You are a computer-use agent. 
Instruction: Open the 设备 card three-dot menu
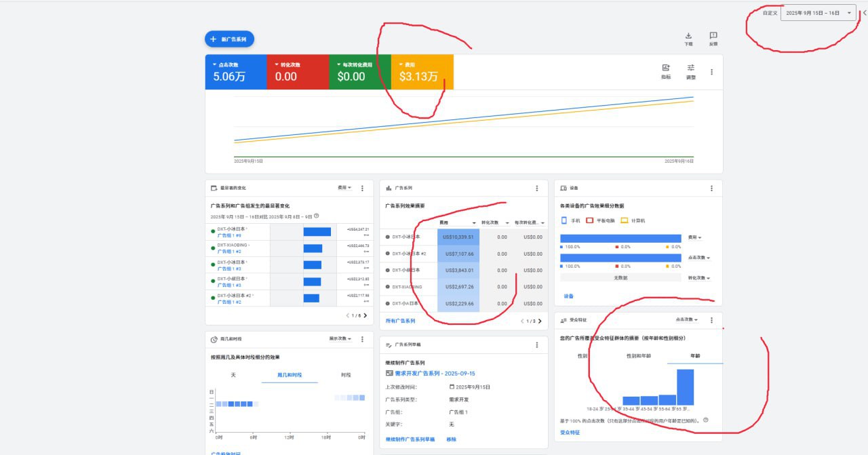click(711, 189)
